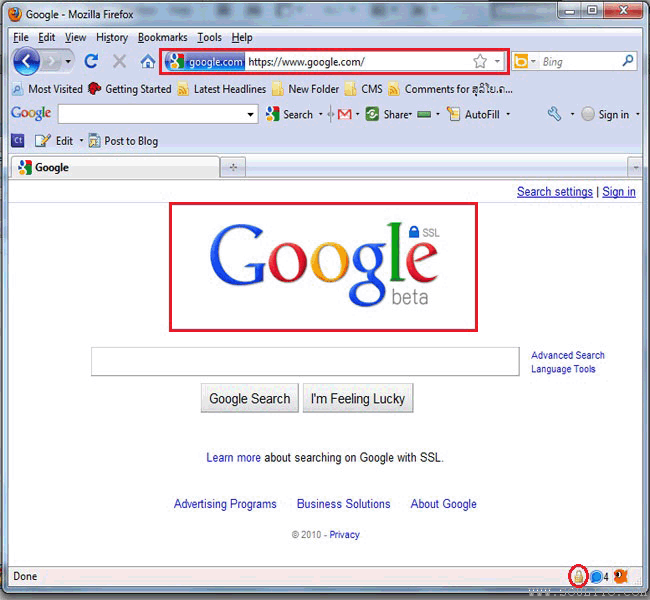
Task: Click the Google Search button
Action: (249, 398)
